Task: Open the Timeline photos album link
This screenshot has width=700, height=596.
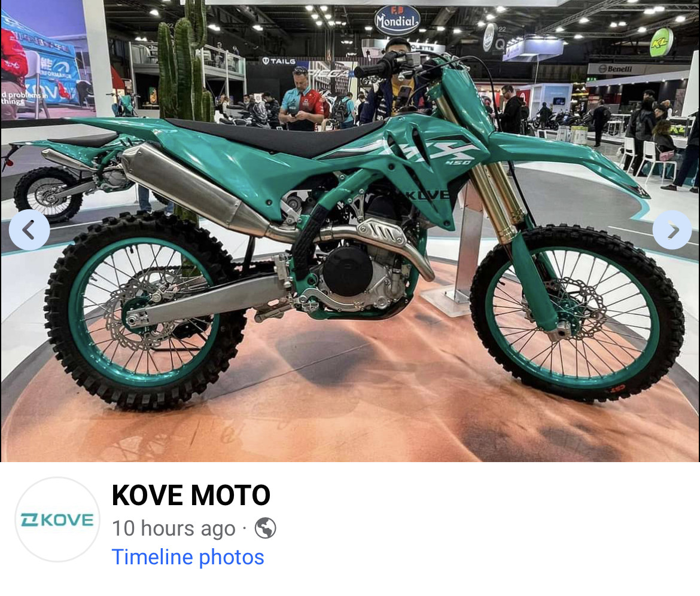Action: 188,557
